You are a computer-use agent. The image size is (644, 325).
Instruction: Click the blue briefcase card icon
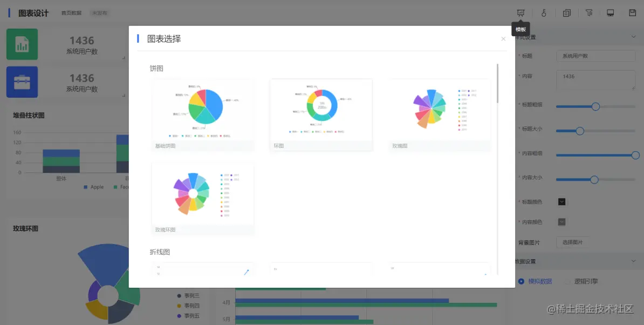tap(22, 82)
